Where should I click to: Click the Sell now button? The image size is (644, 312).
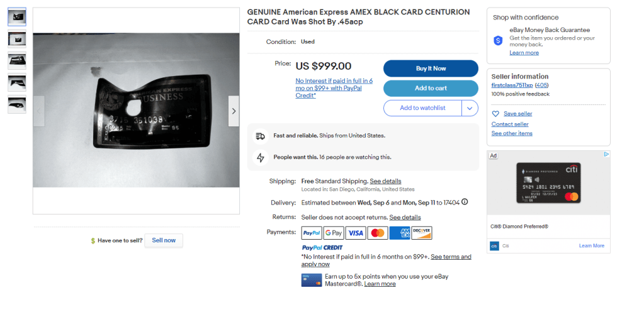click(x=164, y=240)
